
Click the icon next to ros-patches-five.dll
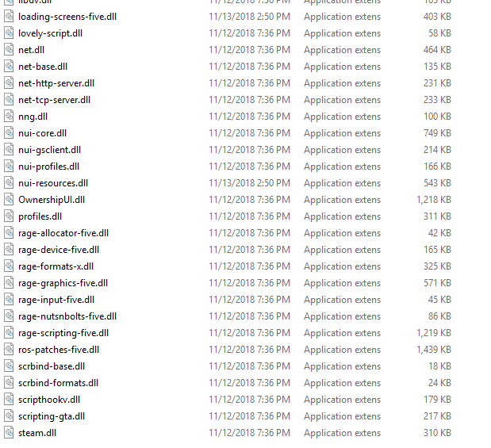(9, 350)
